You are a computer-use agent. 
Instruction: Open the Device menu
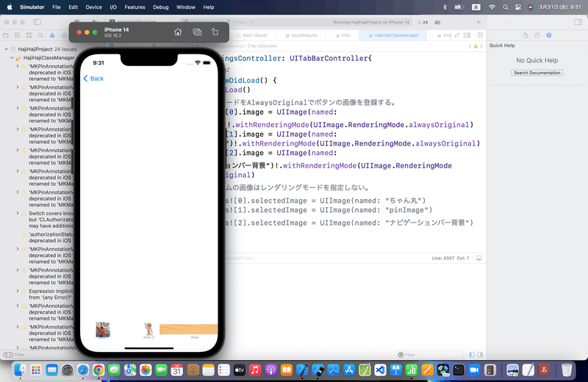94,7
